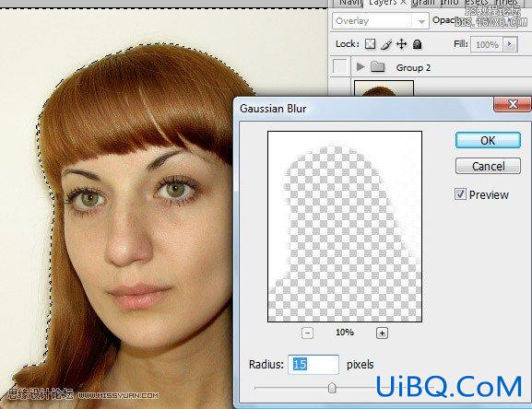Viewport: 532px width, 409px height.
Task: Close the Gaussian Blur dialog
Action: click(513, 104)
